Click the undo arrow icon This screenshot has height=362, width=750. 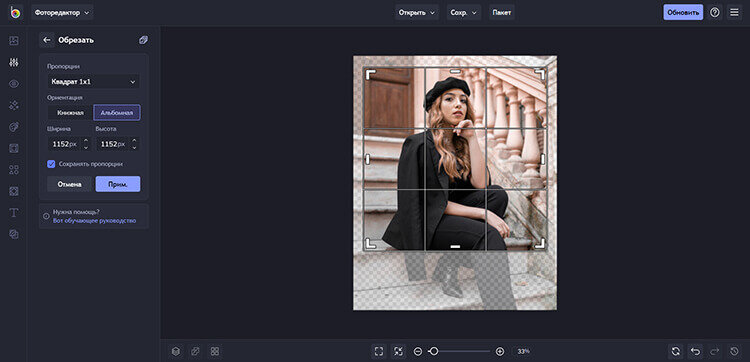click(x=695, y=351)
